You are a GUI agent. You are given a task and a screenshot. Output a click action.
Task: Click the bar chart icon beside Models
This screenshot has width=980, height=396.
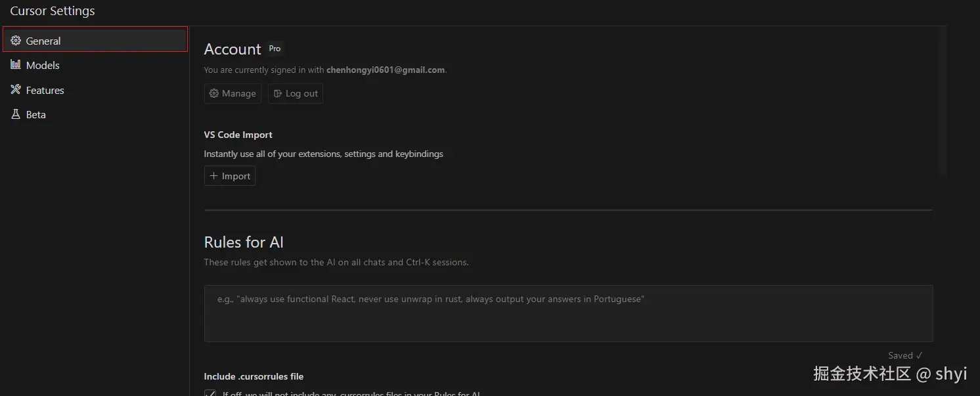click(16, 65)
